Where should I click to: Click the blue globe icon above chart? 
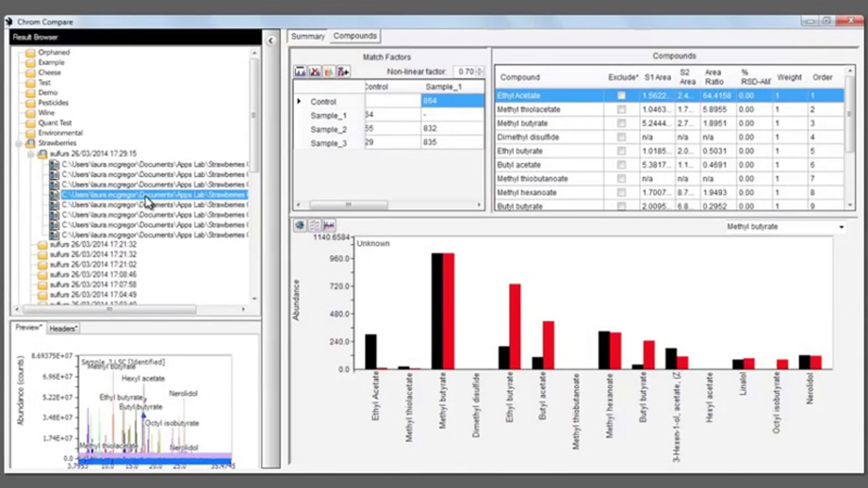coord(300,225)
